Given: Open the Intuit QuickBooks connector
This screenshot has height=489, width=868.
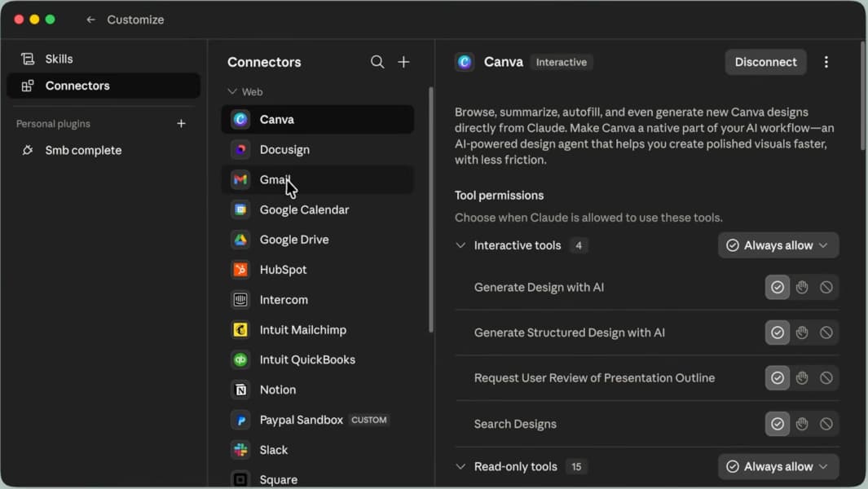Looking at the screenshot, I should coord(318,360).
